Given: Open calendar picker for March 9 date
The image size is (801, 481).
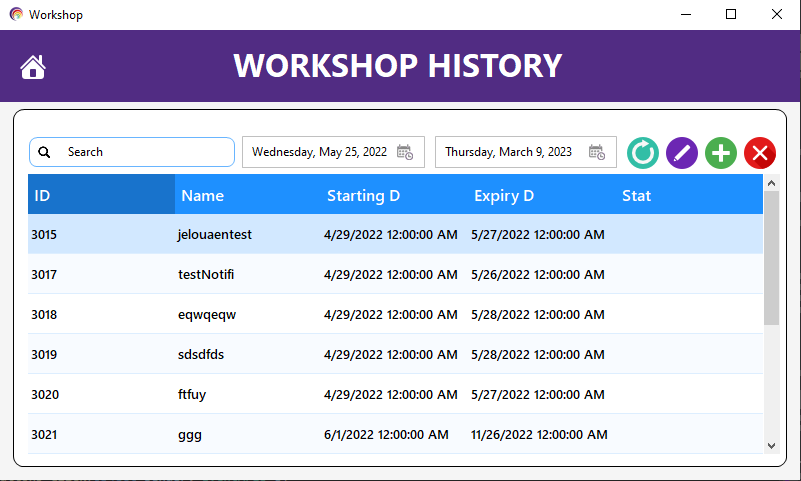Looking at the screenshot, I should click(x=597, y=152).
